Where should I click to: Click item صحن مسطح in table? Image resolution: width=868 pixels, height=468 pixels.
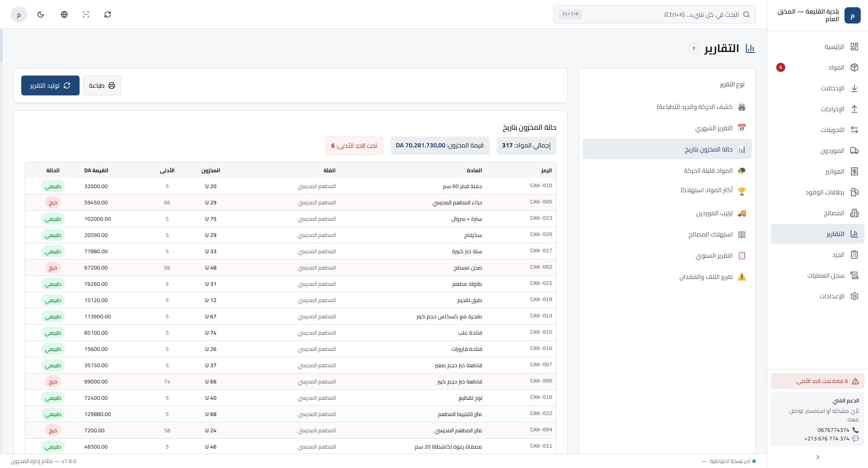(x=468, y=268)
